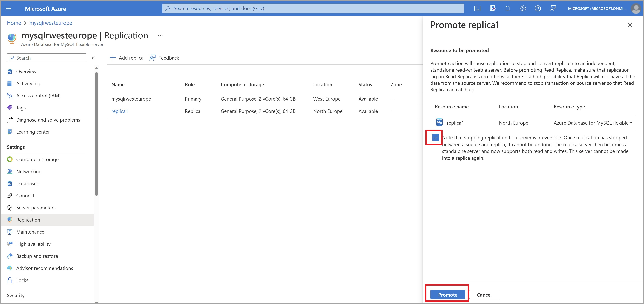Screen dimensions: 644x304
Task: Click the help question mark icon
Action: coord(538,9)
